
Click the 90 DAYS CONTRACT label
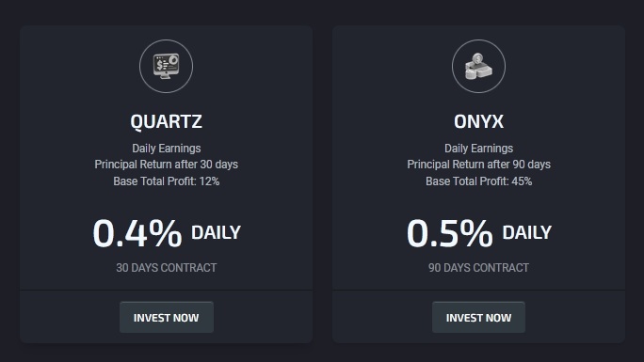pyautogui.click(x=478, y=268)
